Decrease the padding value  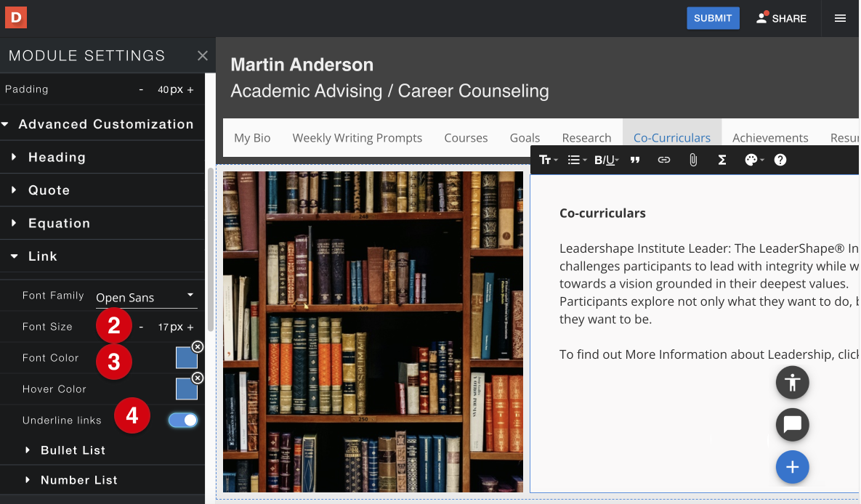click(x=141, y=89)
